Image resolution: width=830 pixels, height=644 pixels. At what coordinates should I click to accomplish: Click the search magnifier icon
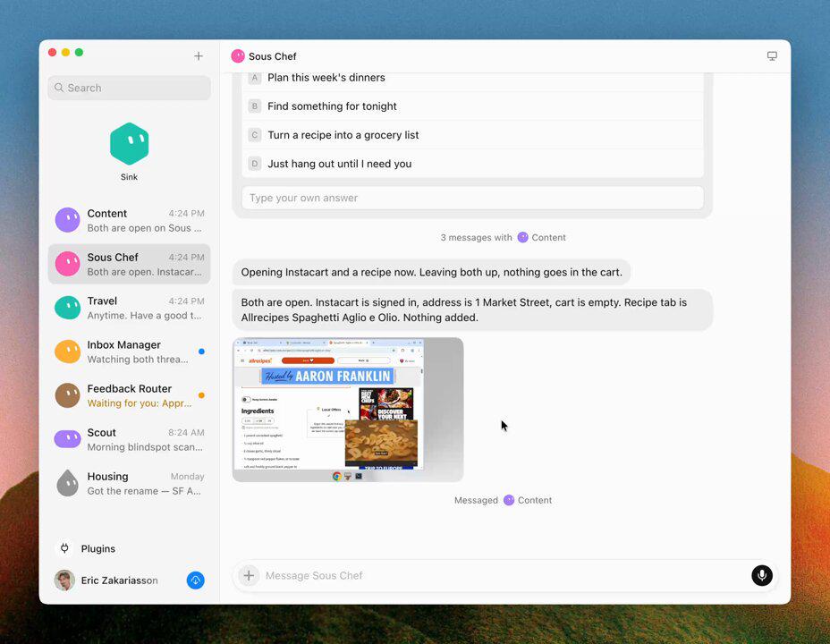tap(59, 88)
